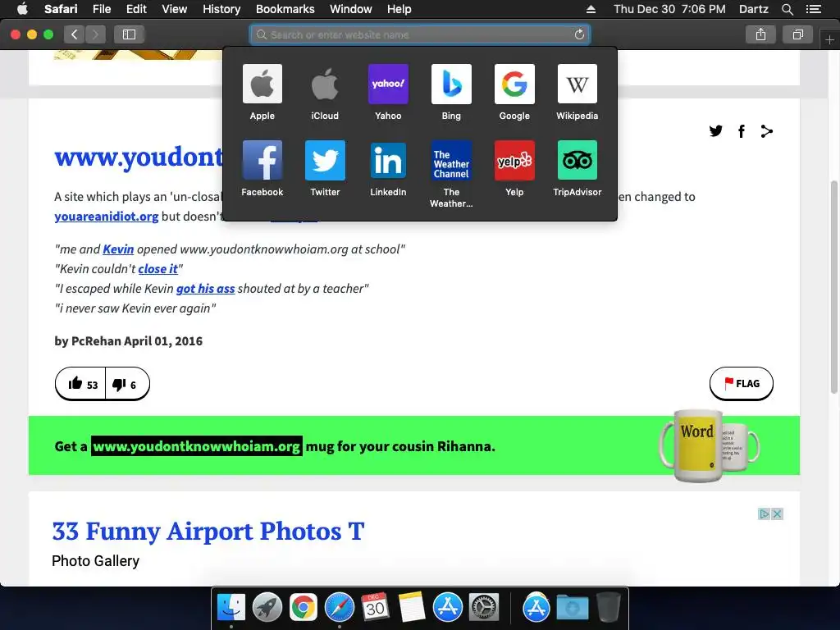Open the Downloads folder in Dock
The height and width of the screenshot is (630, 840).
pyautogui.click(x=572, y=607)
